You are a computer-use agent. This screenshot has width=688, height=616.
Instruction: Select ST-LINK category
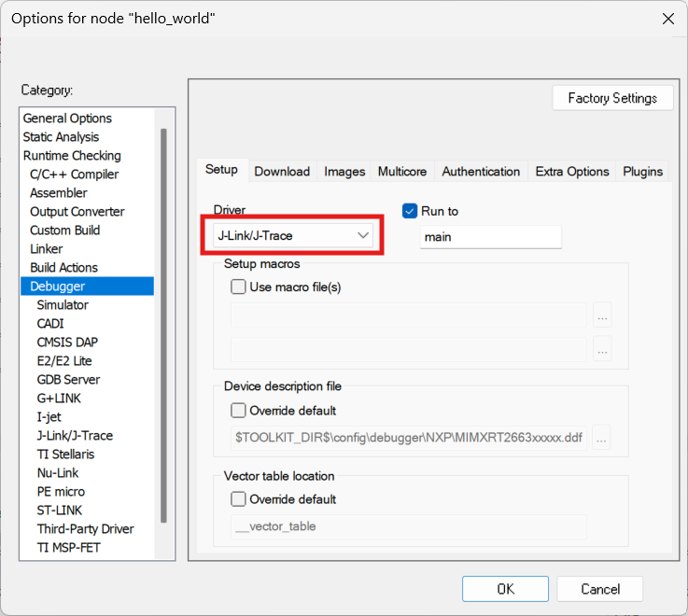60,510
